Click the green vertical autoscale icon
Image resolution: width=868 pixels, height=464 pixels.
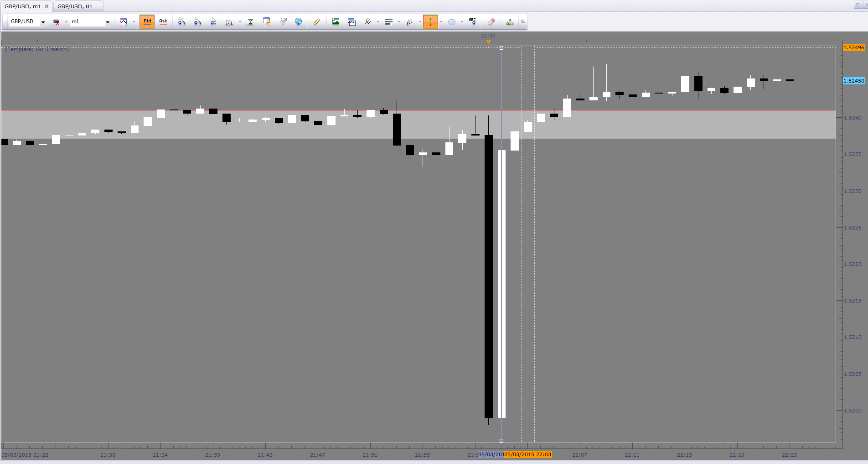(x=250, y=22)
